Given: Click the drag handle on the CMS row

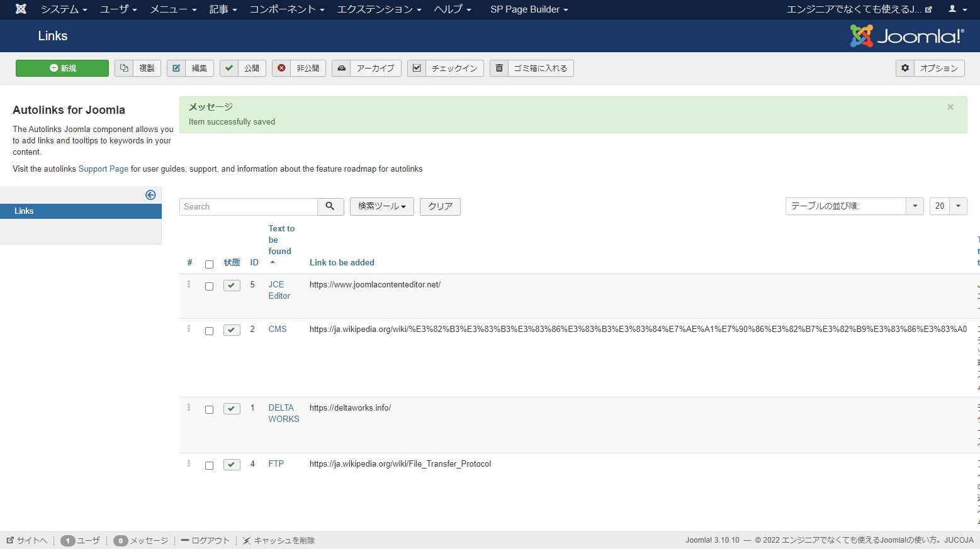Looking at the screenshot, I should 189,330.
